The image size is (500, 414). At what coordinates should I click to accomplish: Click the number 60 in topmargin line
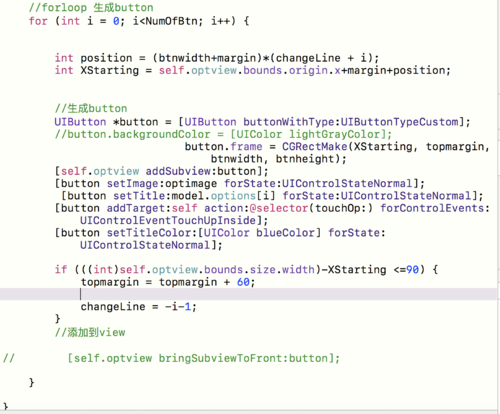pyautogui.click(x=243, y=282)
